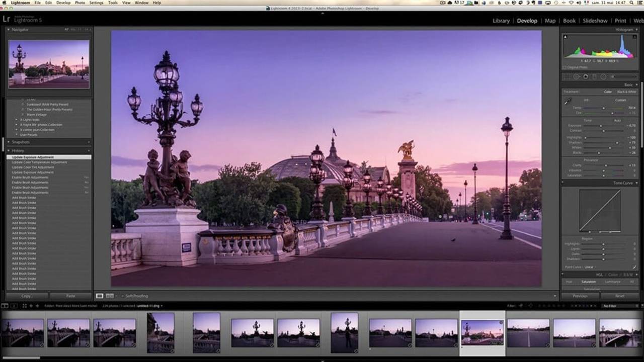Image resolution: width=644 pixels, height=362 pixels.
Task: Open the Book module
Action: point(569,21)
